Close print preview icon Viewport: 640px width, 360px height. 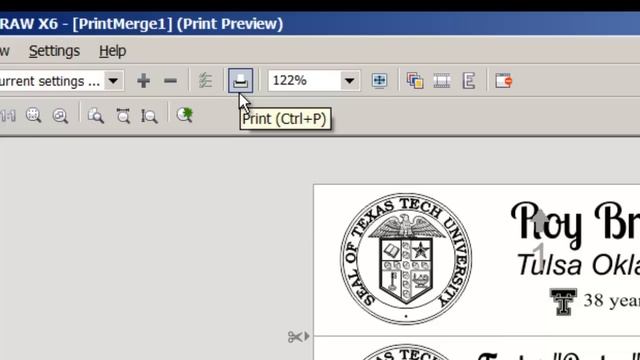(x=504, y=80)
